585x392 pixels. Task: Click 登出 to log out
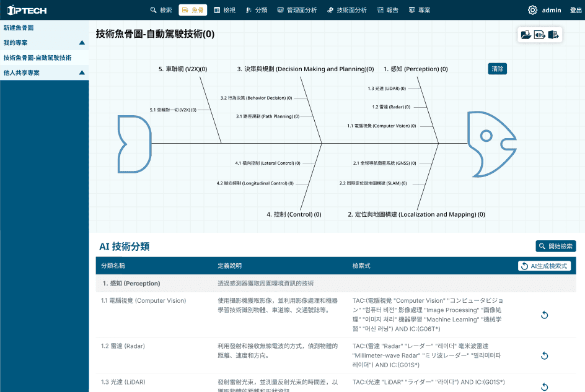(x=576, y=10)
